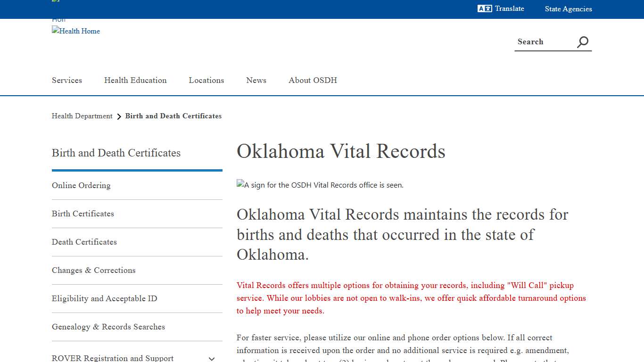
Task: Navigate to Changes & Corrections page
Action: 94,270
